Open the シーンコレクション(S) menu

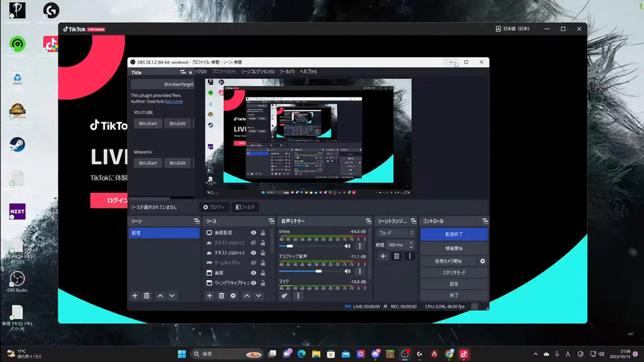(258, 72)
